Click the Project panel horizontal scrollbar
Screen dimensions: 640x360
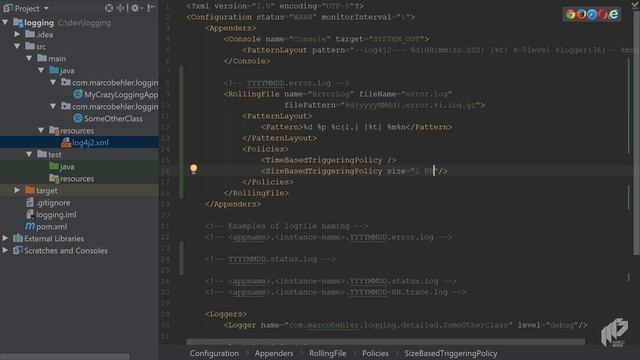pyautogui.click(x=65, y=357)
